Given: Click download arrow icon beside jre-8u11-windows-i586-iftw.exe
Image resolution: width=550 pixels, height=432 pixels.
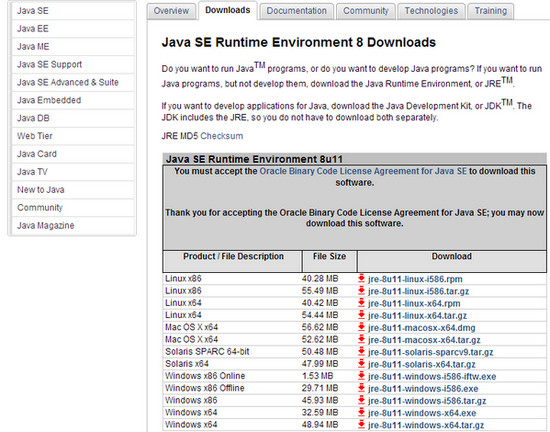Looking at the screenshot, I should click(361, 376).
